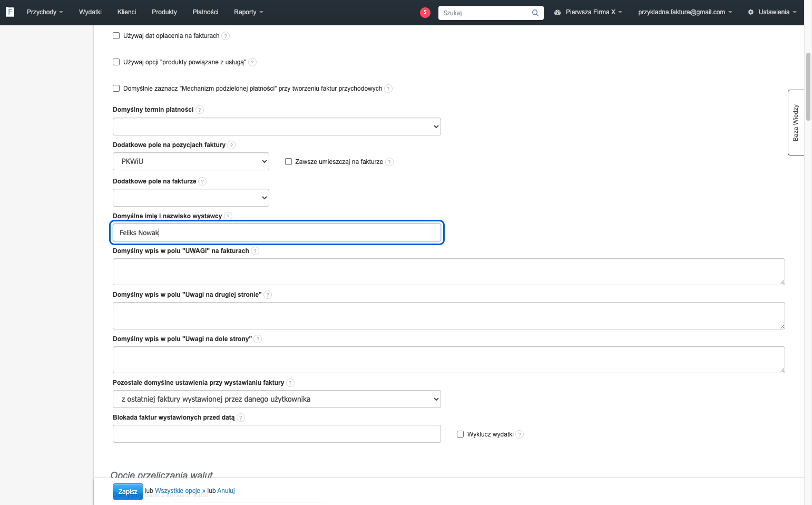812x505 pixels.
Task: Tick 'Używaj opcji produkty powiązane z usługą'
Action: coord(116,62)
